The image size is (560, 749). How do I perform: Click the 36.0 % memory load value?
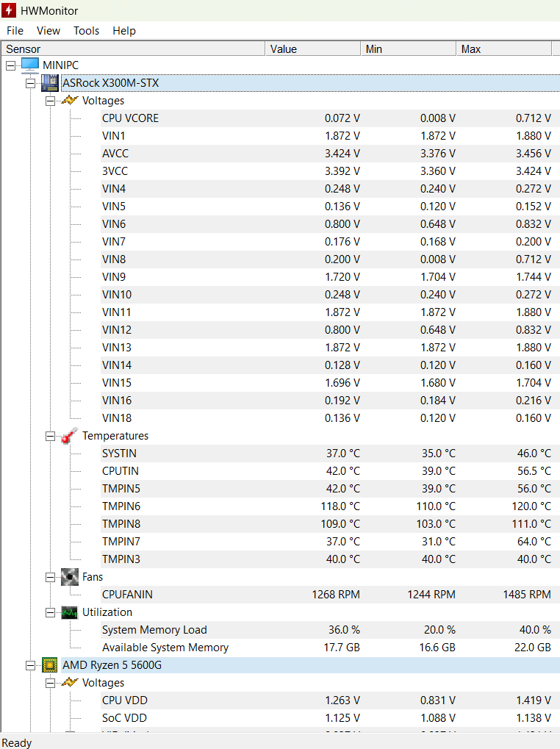pyautogui.click(x=344, y=630)
